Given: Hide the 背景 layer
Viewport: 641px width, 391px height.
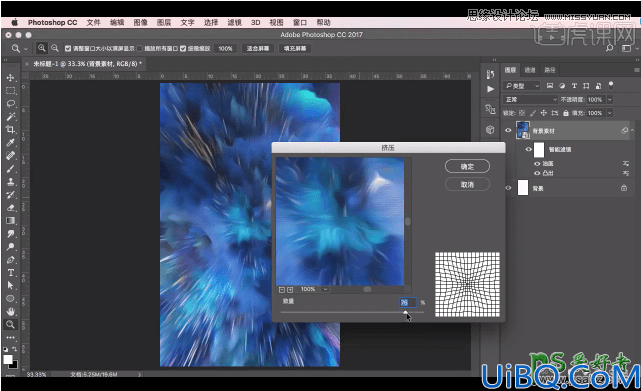Looking at the screenshot, I should (508, 188).
